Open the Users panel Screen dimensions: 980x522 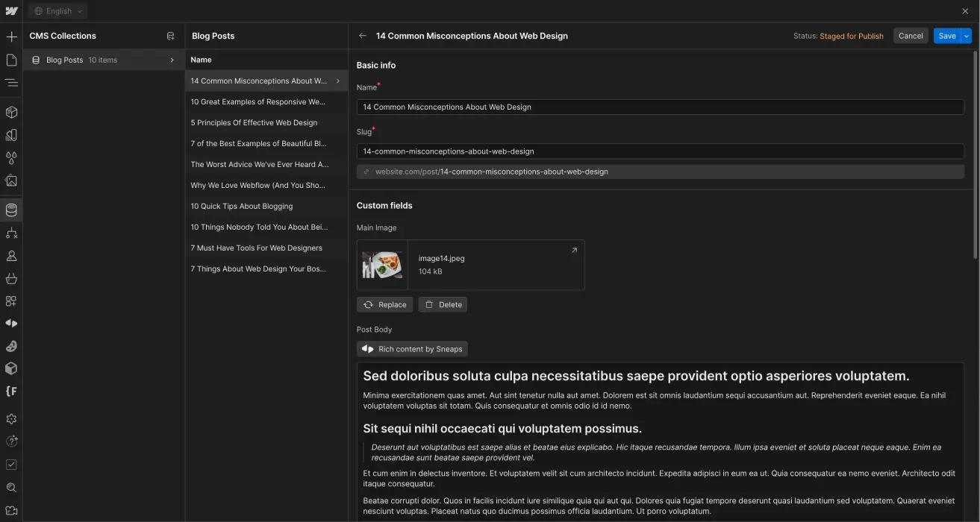(11, 255)
